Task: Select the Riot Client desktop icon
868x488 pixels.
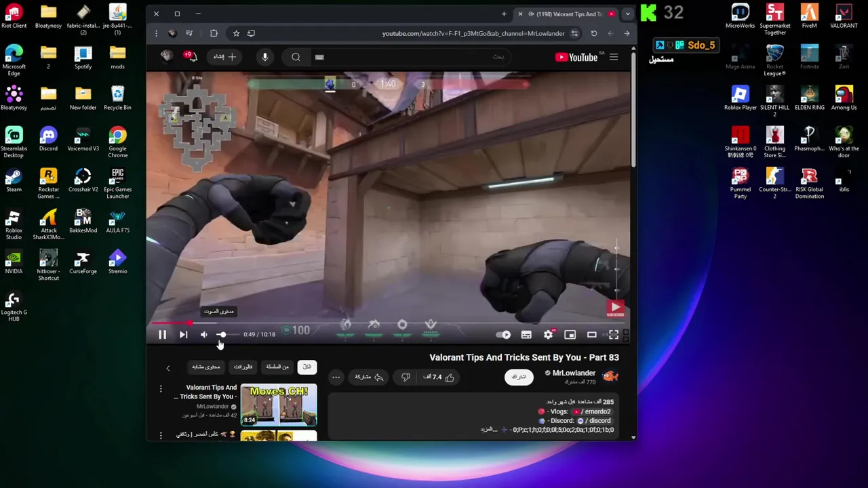Action: pyautogui.click(x=14, y=17)
